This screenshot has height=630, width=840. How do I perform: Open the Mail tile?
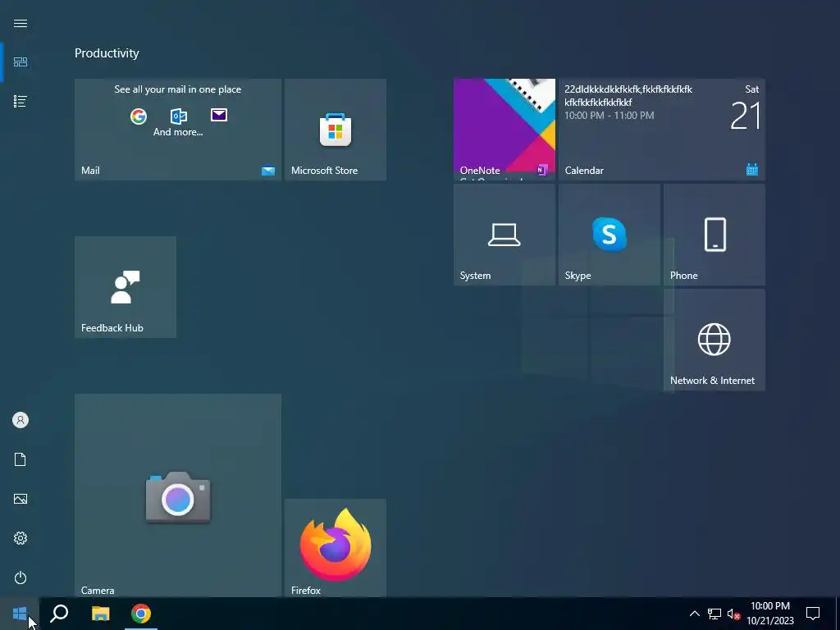coord(178,130)
